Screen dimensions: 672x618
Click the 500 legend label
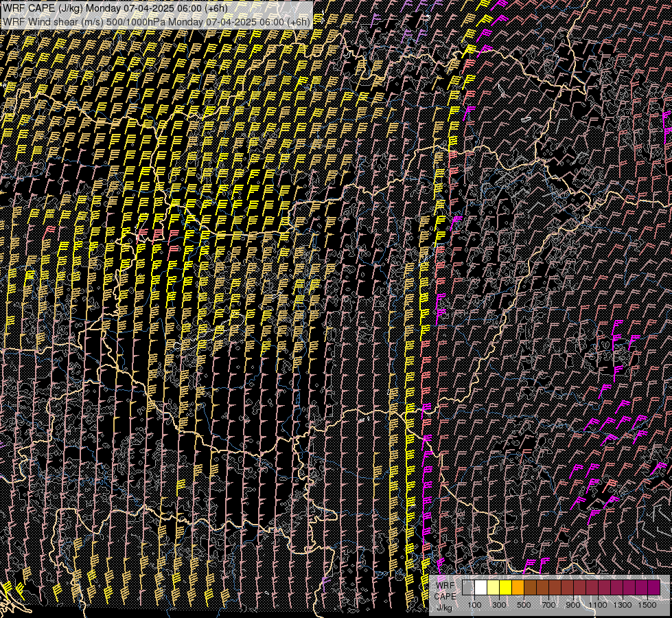click(x=524, y=605)
